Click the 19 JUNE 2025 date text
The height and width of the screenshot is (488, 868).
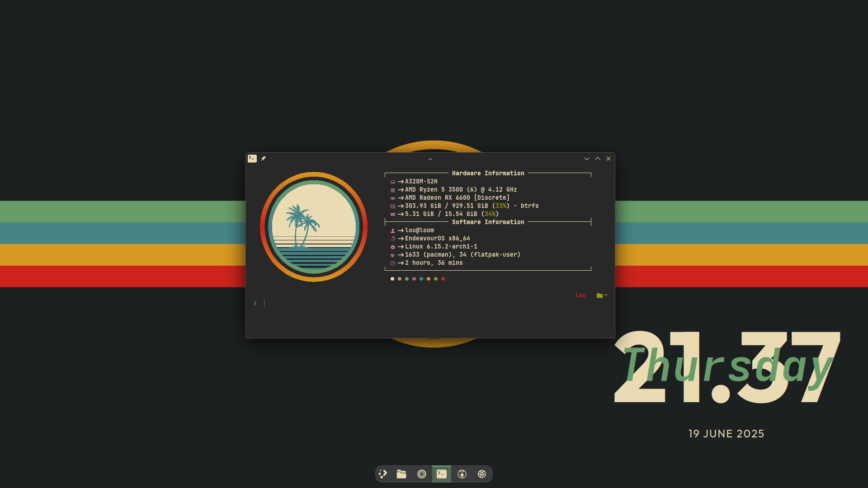click(x=726, y=434)
